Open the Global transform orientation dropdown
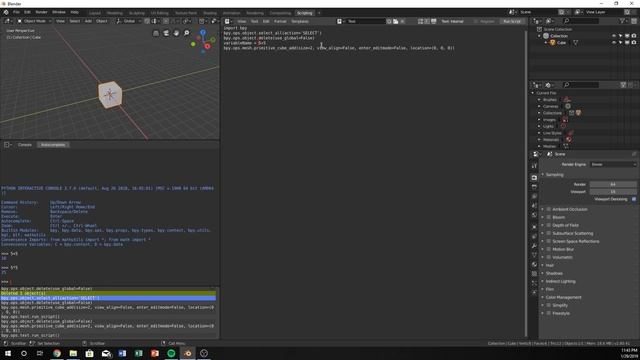This screenshot has width=640, height=360. [x=128, y=21]
